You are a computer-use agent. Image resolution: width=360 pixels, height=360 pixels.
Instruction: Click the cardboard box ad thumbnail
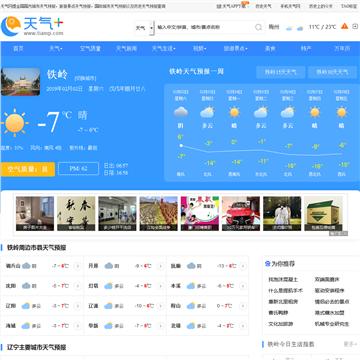pos(323,213)
